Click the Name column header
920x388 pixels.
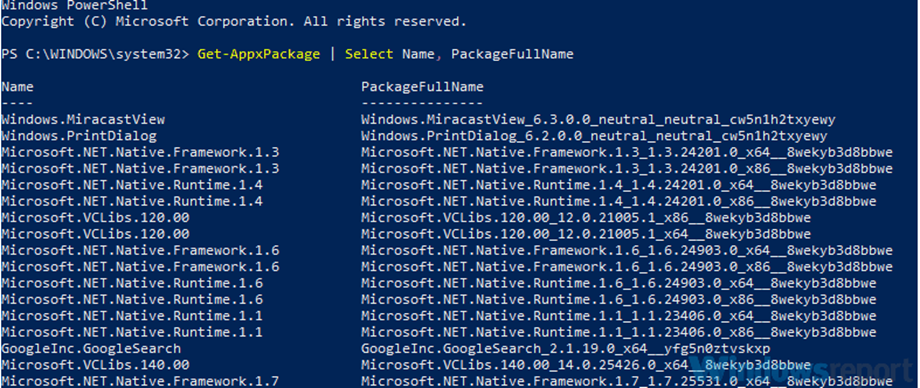point(17,87)
